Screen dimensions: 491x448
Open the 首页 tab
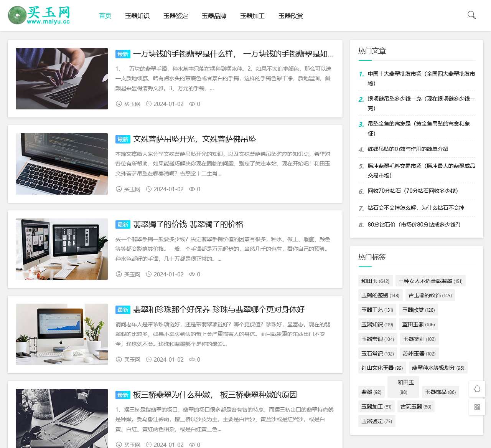pos(105,16)
